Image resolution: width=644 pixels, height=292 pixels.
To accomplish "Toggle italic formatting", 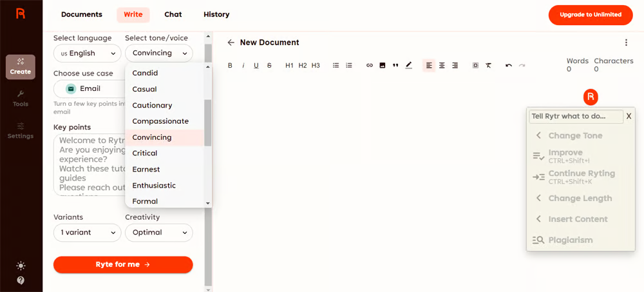I will 243,65.
